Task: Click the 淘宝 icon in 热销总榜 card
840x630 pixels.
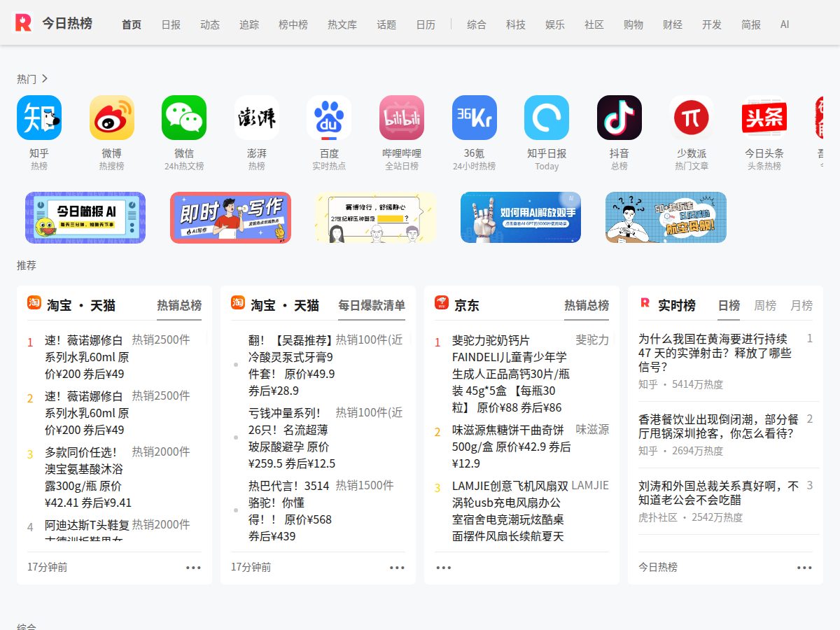Action: coord(34,302)
